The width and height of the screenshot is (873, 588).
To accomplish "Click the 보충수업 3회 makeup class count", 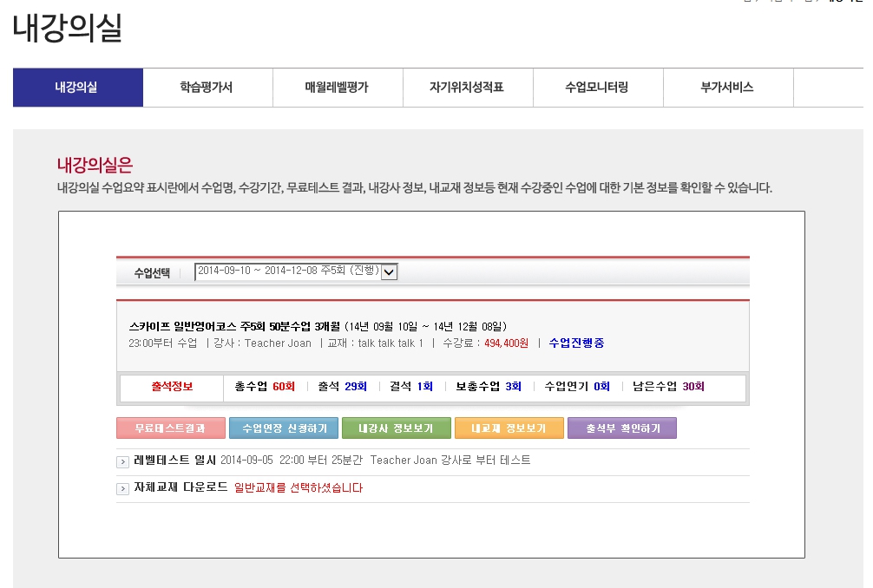I will pyautogui.click(x=489, y=387).
